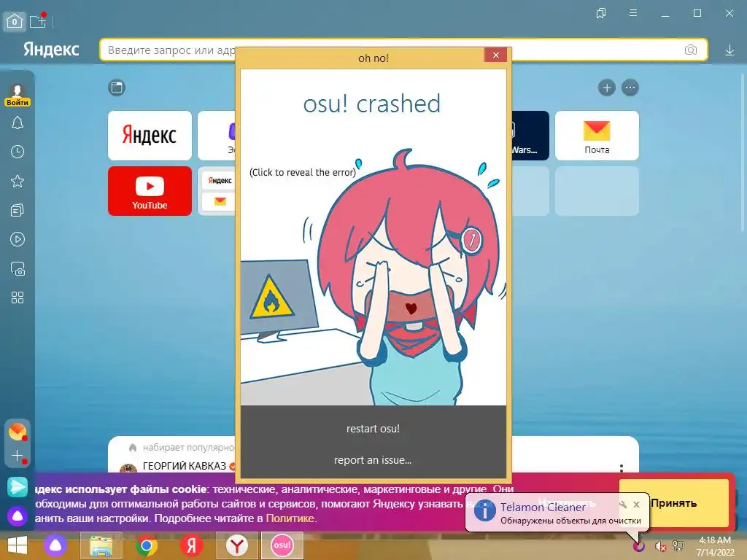Click the muted volume tray icon
Viewport: 747px width, 560px height.
pos(660,546)
